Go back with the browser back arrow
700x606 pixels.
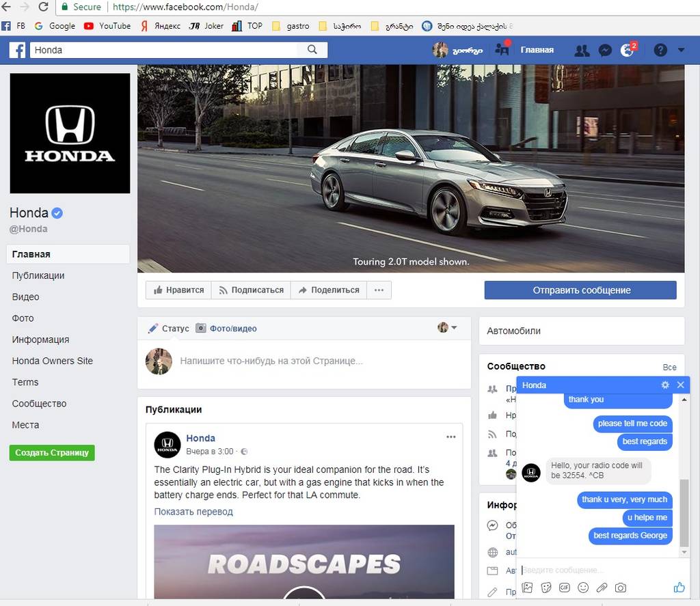(6, 7)
